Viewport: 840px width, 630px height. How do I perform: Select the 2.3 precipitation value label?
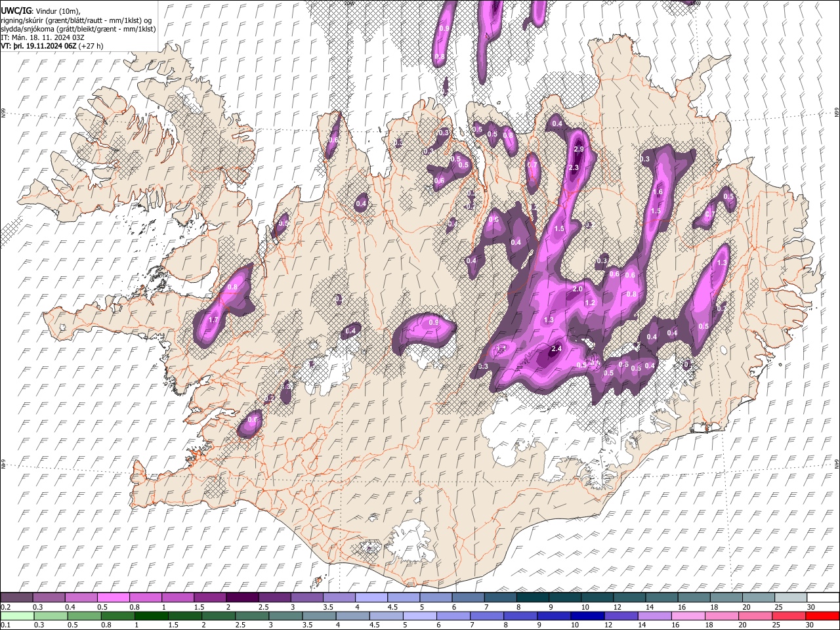click(574, 168)
